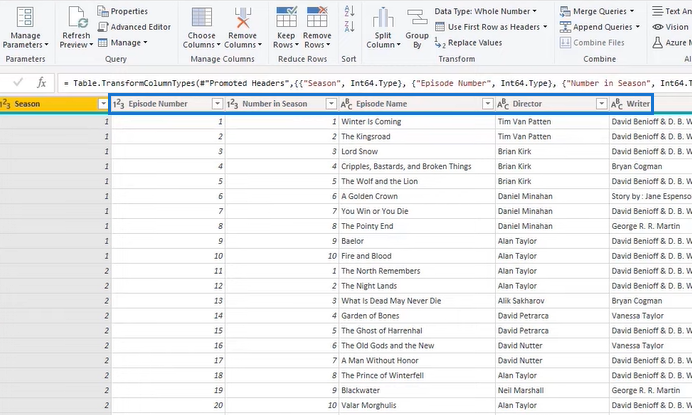Open the Advanced Editor
The width and height of the screenshot is (692, 415).
[x=135, y=27]
